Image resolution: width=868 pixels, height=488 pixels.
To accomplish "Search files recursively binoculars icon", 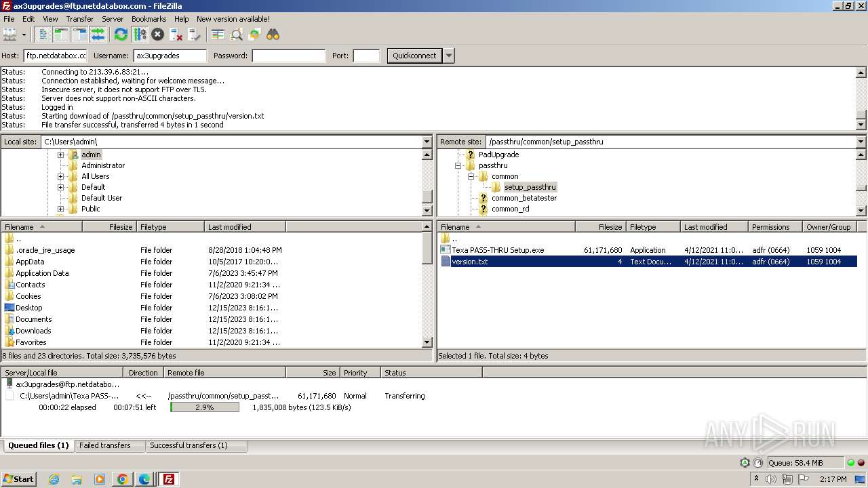I will click(273, 34).
